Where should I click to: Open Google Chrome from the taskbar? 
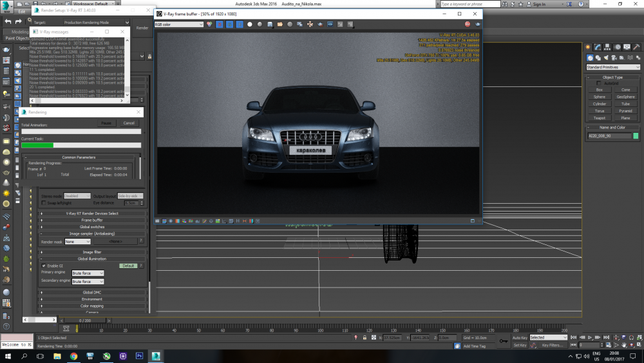[73, 356]
